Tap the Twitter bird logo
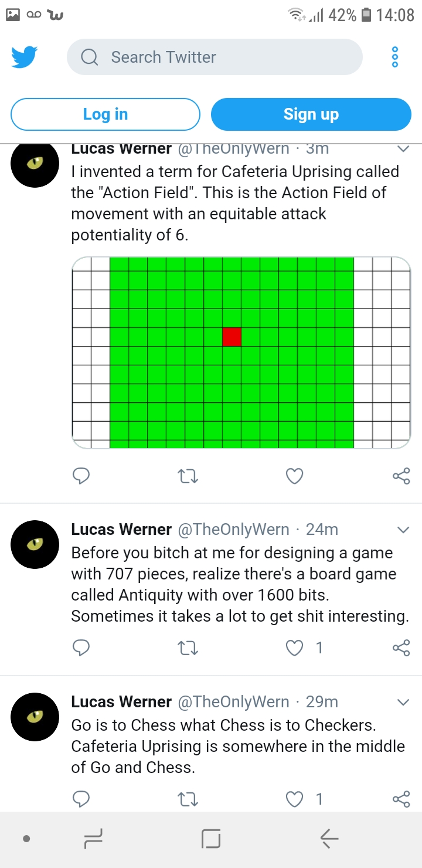Screen dimensions: 422x868 (25, 57)
